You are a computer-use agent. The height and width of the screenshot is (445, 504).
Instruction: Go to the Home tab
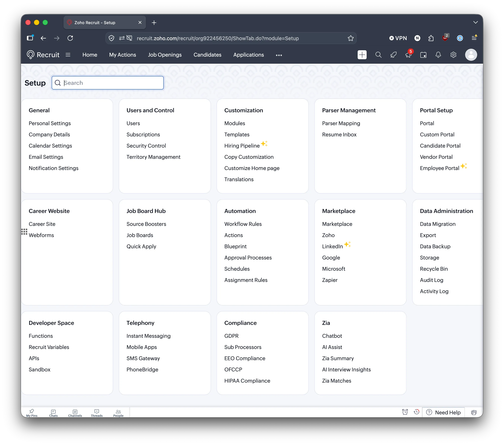pos(90,55)
